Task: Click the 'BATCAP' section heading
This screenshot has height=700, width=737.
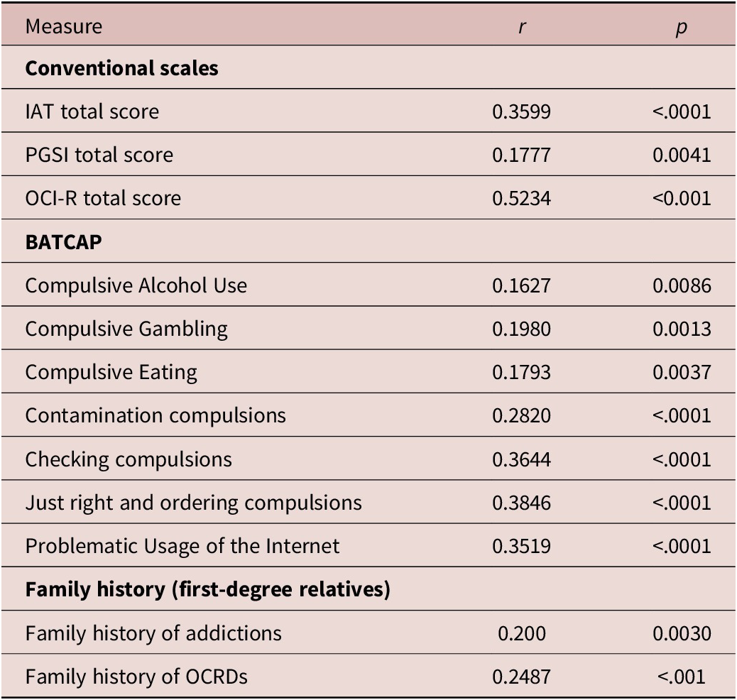Action: tap(64, 241)
